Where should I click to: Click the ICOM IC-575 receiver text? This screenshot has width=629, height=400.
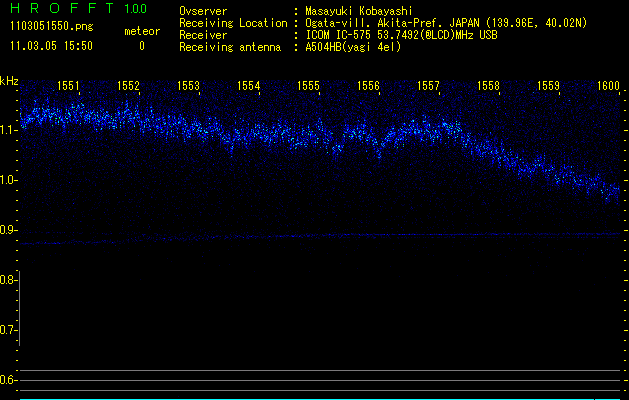click(401, 35)
